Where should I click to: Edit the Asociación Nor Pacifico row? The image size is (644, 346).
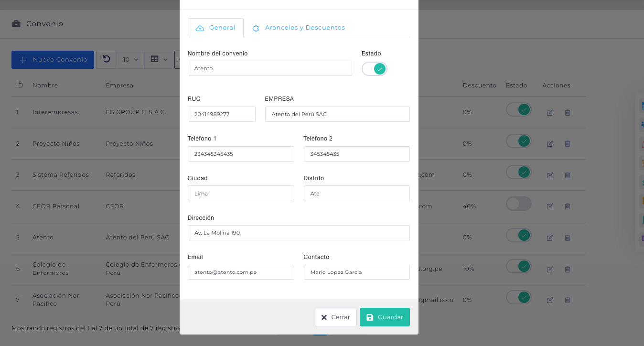coord(550,300)
